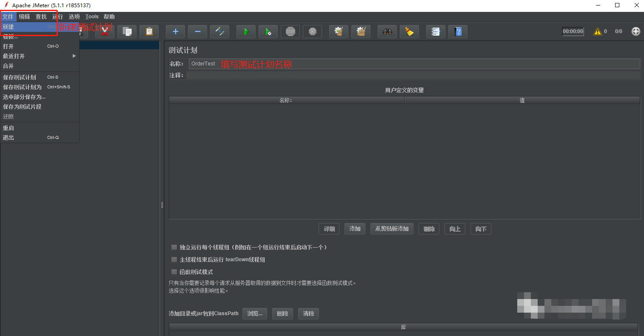Open the 文件 menu

8,17
